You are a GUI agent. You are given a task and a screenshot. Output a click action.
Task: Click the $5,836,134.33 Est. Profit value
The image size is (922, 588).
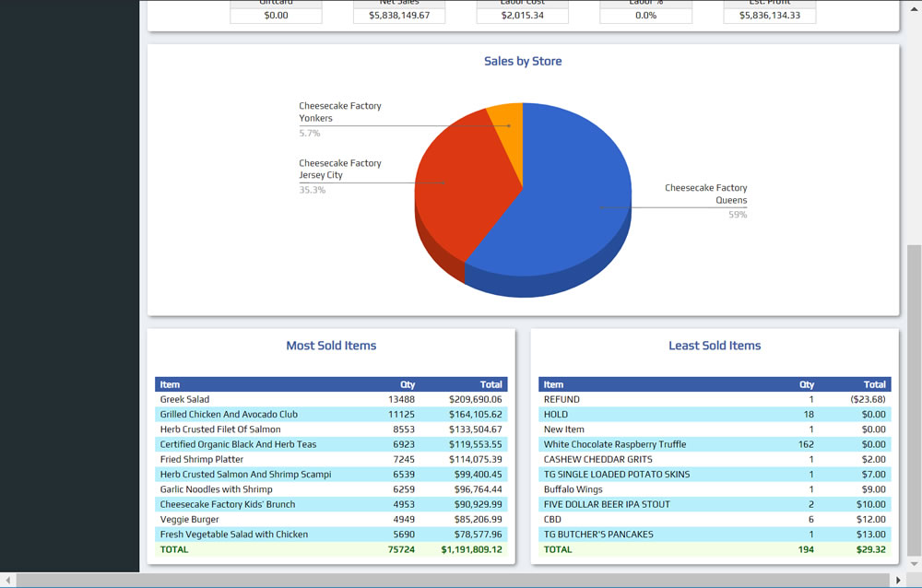[x=770, y=16]
